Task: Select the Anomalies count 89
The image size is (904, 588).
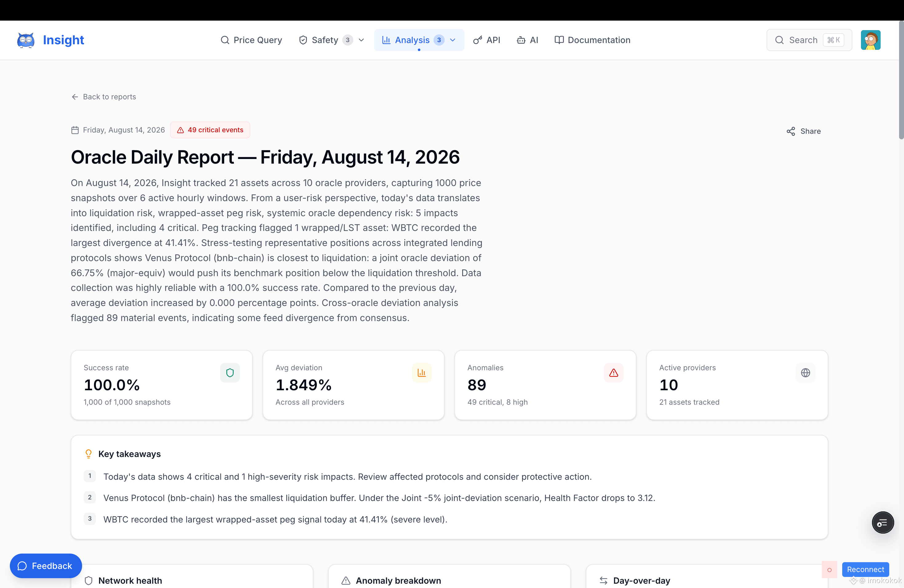Action: (x=477, y=385)
